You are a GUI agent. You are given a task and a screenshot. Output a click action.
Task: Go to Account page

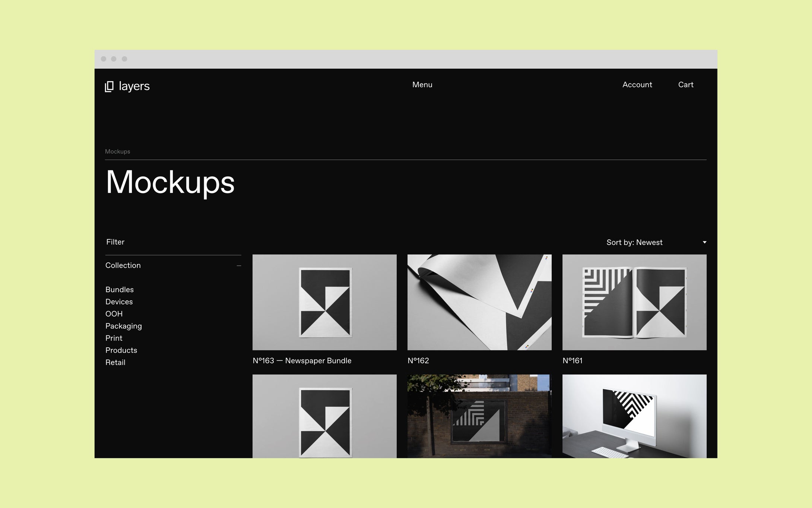637,85
